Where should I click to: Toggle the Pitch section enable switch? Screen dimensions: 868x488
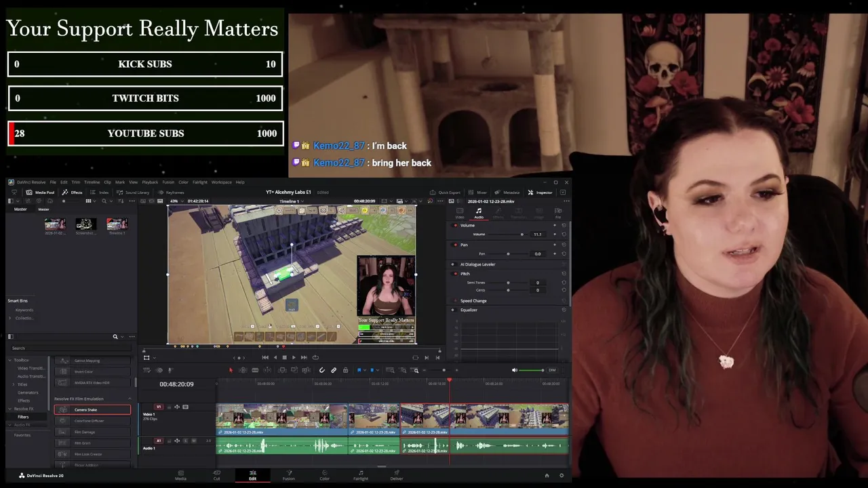coord(455,274)
